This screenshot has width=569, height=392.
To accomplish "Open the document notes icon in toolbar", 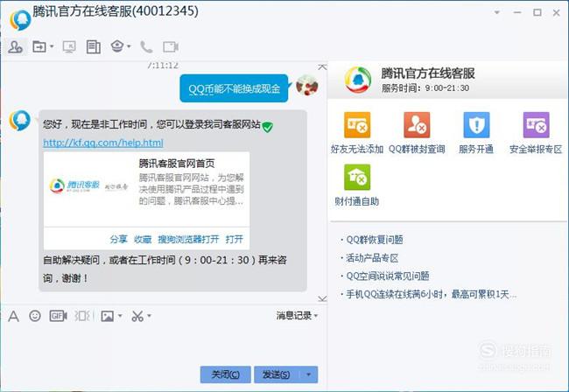I will (94, 46).
